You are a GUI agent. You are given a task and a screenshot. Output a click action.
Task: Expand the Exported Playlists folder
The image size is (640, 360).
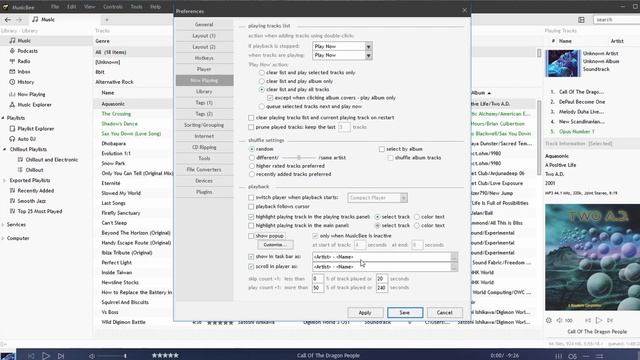click(x=4, y=180)
